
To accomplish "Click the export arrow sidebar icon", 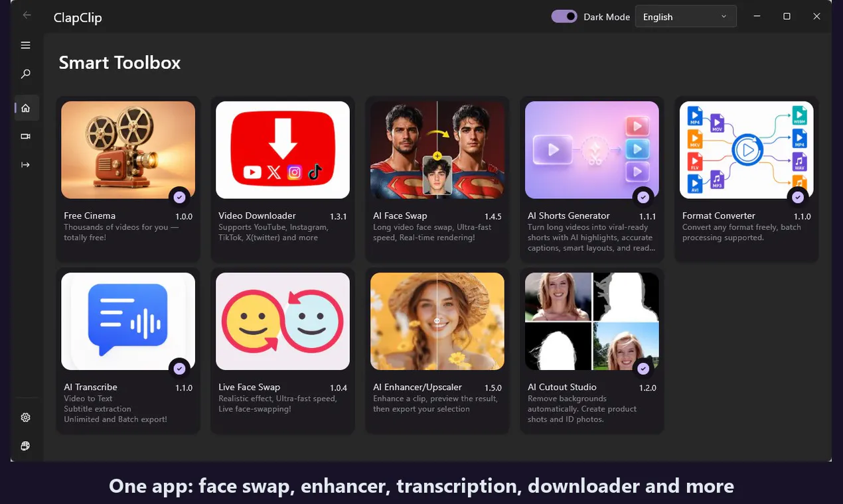I will pos(26,164).
